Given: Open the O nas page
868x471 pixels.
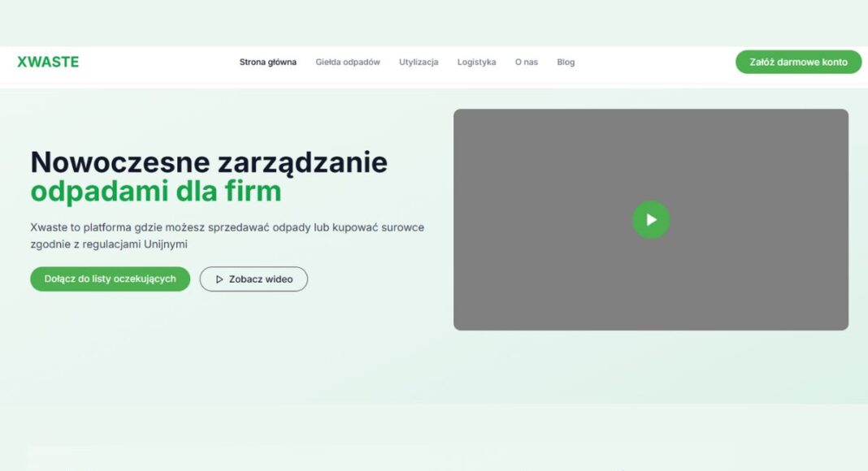Looking at the screenshot, I should pos(527,62).
